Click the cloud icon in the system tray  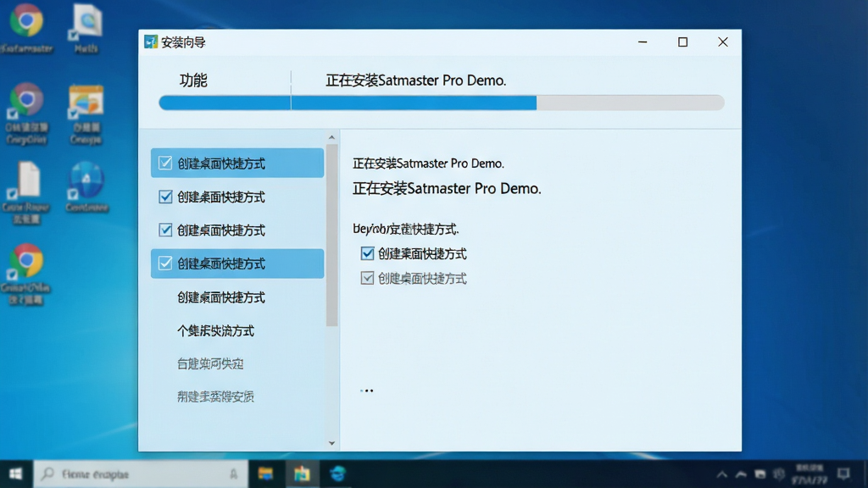741,474
